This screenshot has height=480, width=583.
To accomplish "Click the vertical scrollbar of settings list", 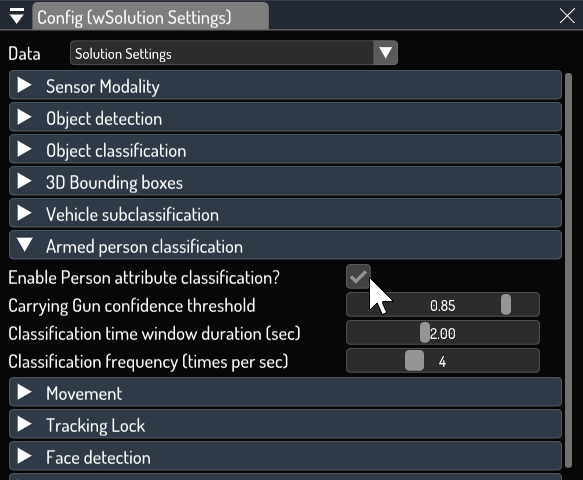I will pyautogui.click(x=568, y=270).
